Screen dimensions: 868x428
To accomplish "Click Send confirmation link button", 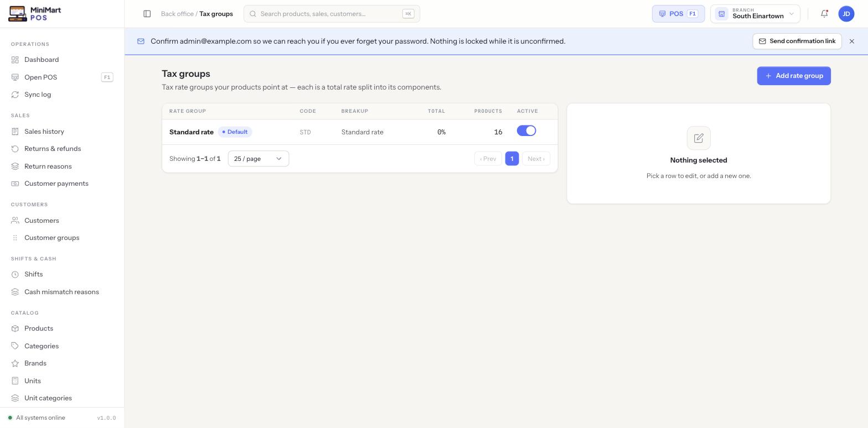I will 797,41.
